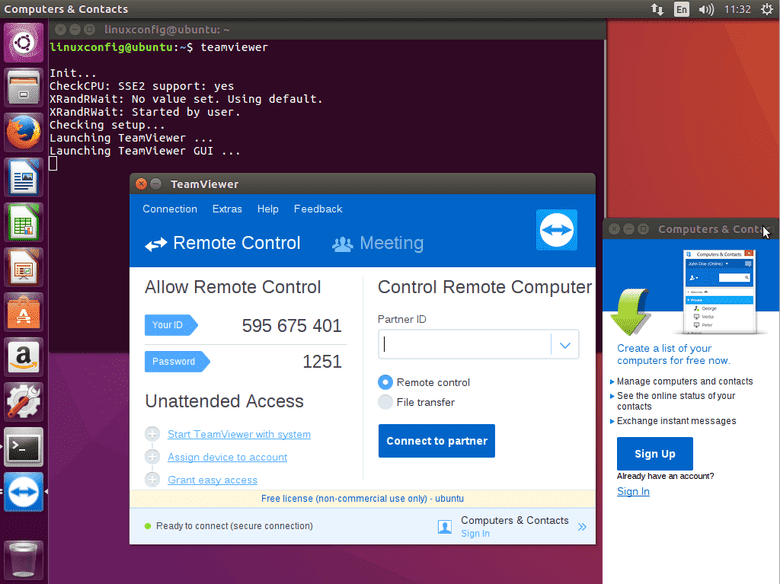Viewport: 780px width, 584px height.
Task: Open the sound volume indicator
Action: (x=706, y=9)
